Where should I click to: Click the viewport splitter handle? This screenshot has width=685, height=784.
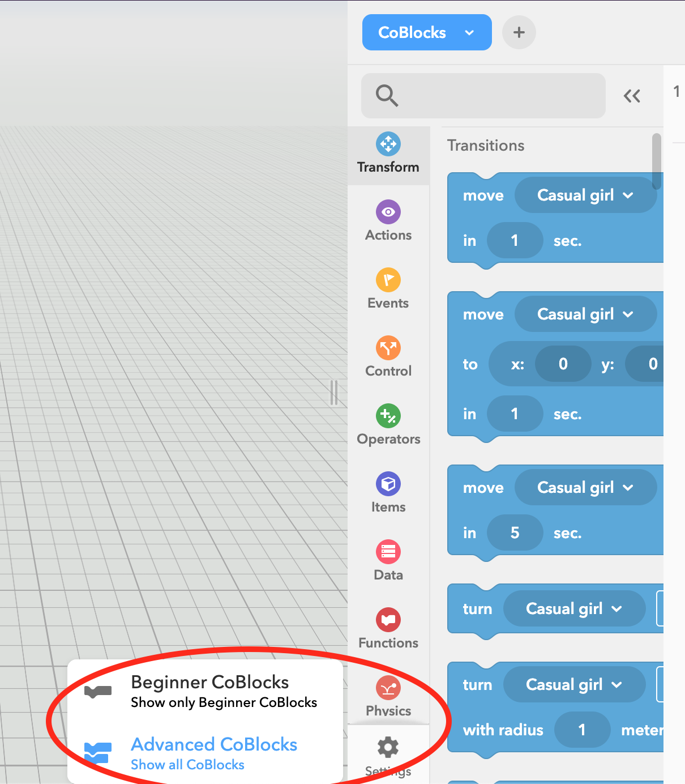[x=334, y=393]
